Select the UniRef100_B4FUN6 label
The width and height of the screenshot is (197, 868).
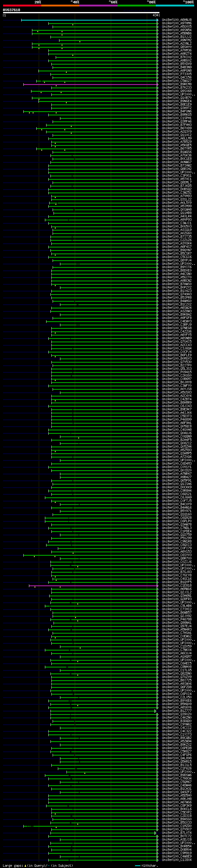177,111
